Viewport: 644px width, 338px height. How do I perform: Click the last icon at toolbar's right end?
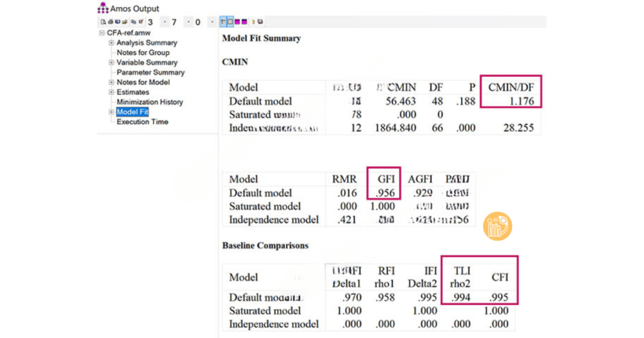pyautogui.click(x=260, y=22)
